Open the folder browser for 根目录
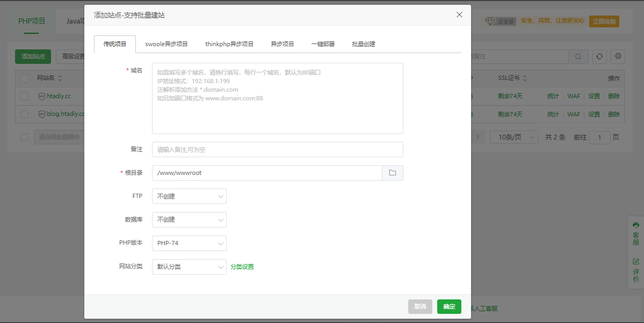 393,173
